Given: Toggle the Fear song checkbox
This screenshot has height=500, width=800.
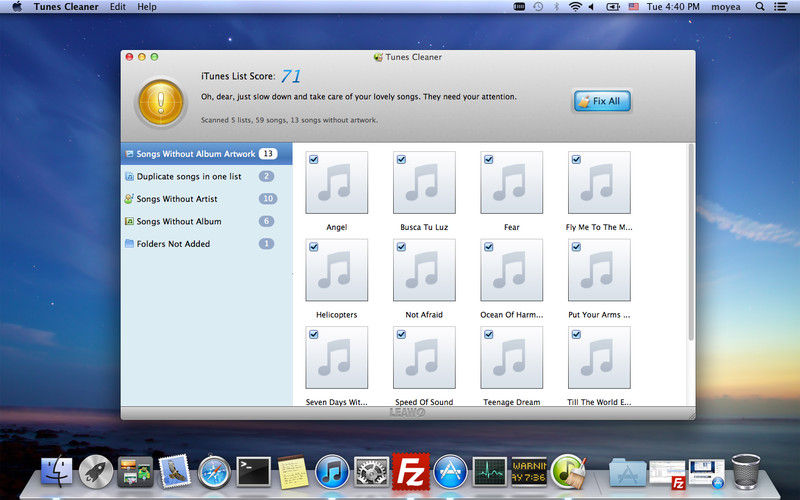Looking at the screenshot, I should click(x=489, y=160).
